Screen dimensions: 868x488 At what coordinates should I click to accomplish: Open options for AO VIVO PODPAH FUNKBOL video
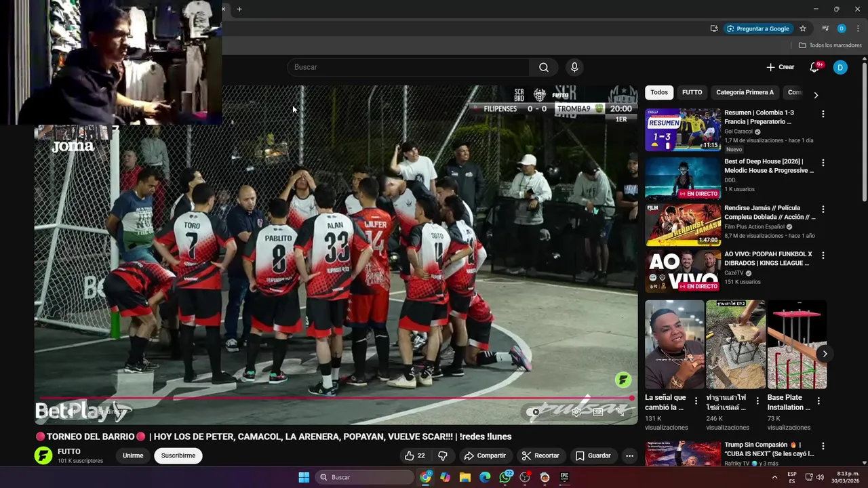pos(823,256)
